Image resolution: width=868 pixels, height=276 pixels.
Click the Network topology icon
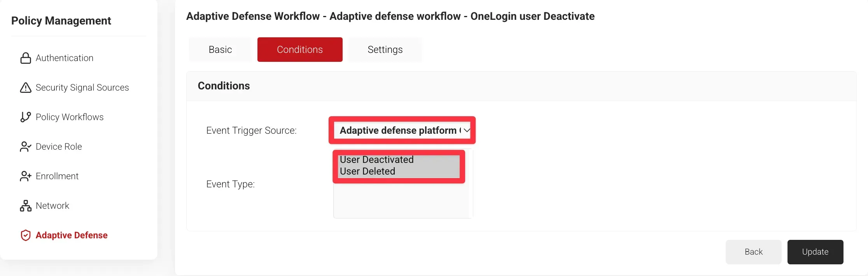click(x=26, y=206)
